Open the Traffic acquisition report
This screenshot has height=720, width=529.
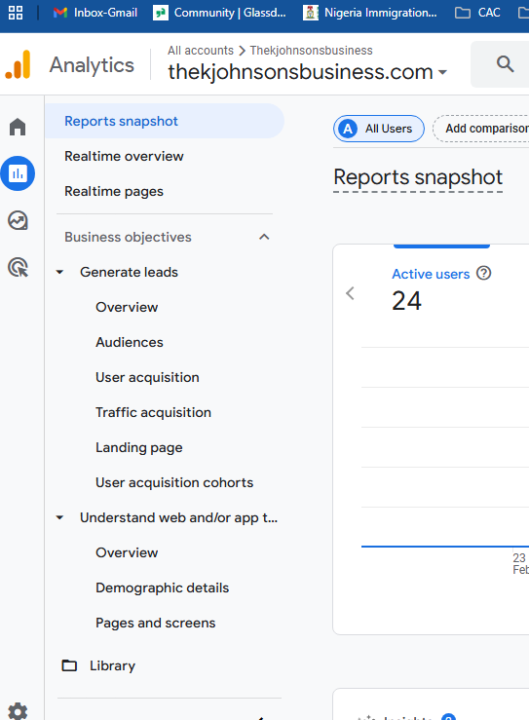tap(153, 412)
